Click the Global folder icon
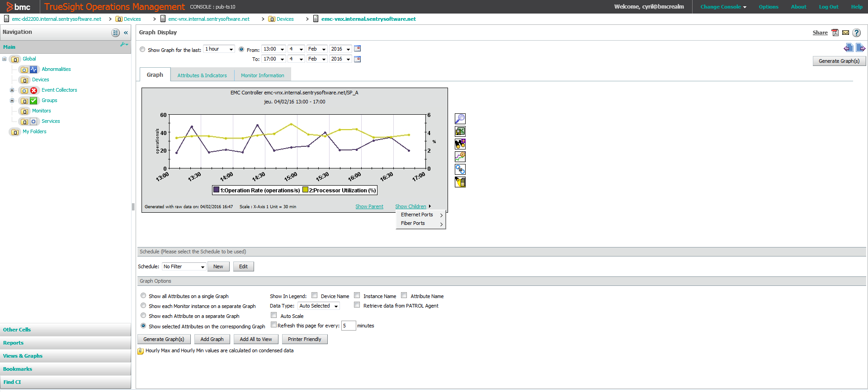The image size is (868, 392). click(15, 59)
